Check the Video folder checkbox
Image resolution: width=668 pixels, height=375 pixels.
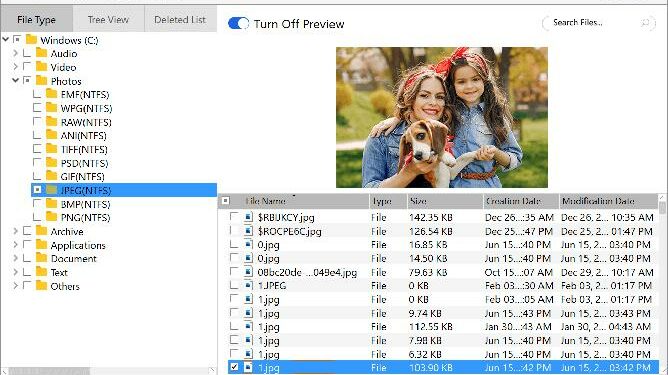point(27,67)
